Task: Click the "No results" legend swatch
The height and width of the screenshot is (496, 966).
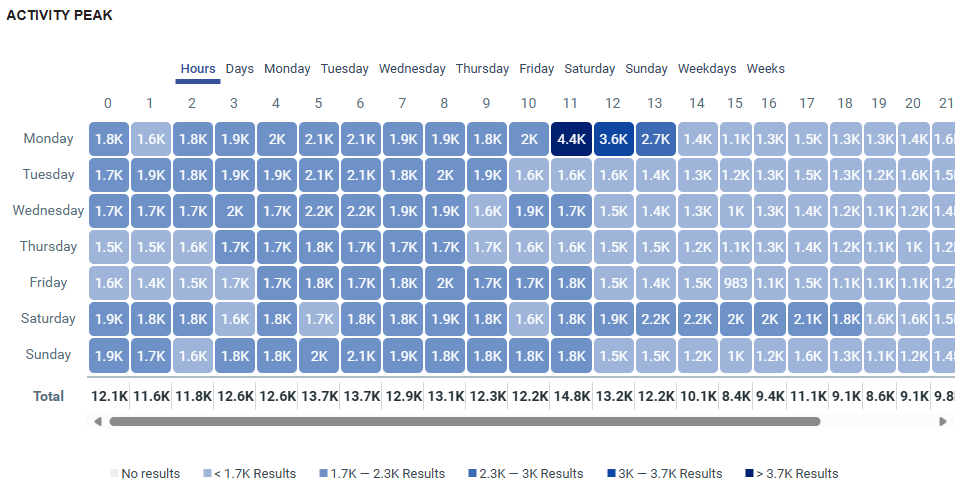Action: pyautogui.click(x=116, y=474)
